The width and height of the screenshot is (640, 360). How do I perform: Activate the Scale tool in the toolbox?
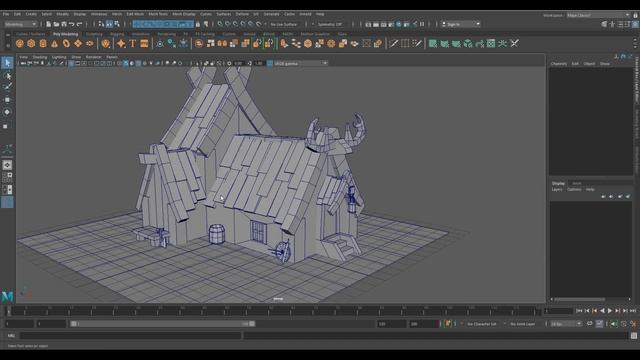tap(6, 126)
